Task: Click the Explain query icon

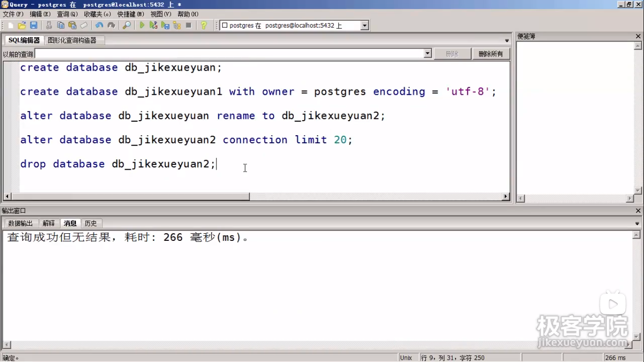Action: click(x=176, y=25)
